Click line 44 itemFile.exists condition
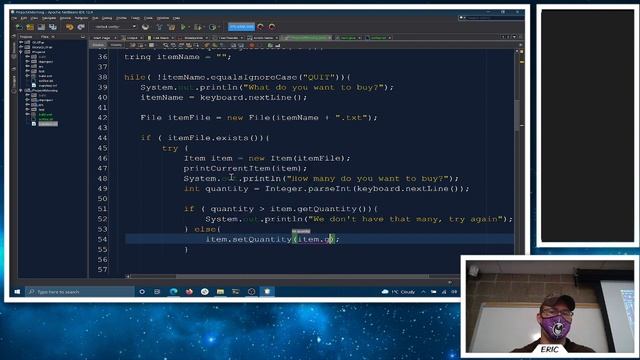This screenshot has width=640, height=360. (x=205, y=138)
